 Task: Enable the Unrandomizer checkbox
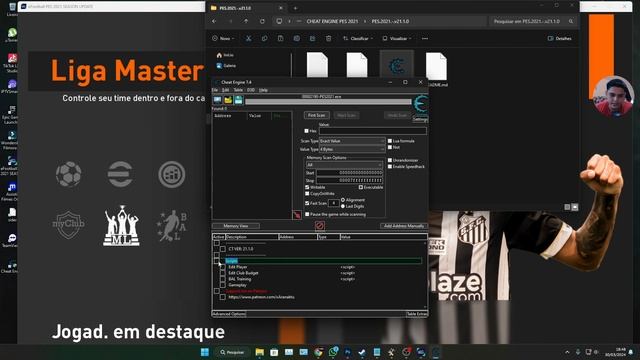(390, 160)
